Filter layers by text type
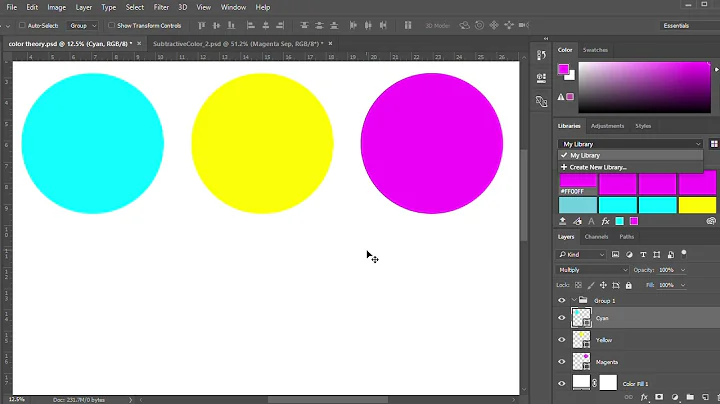The height and width of the screenshot is (404, 720). pyautogui.click(x=643, y=254)
